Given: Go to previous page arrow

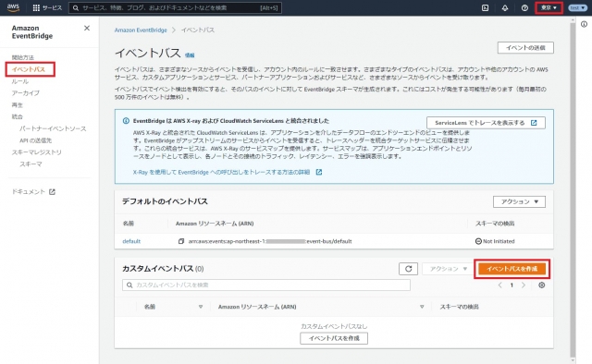Looking at the screenshot, I should pos(499,285).
